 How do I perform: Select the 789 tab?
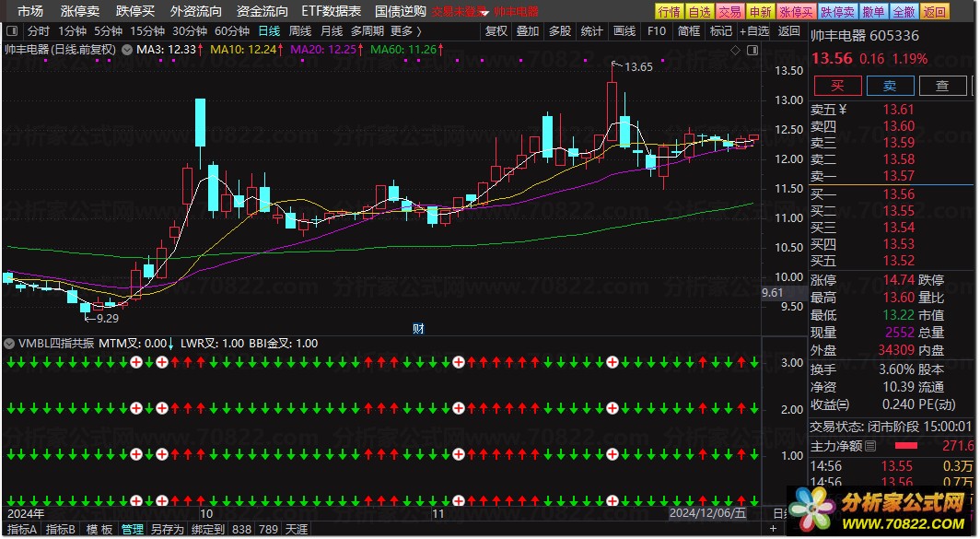(x=268, y=530)
